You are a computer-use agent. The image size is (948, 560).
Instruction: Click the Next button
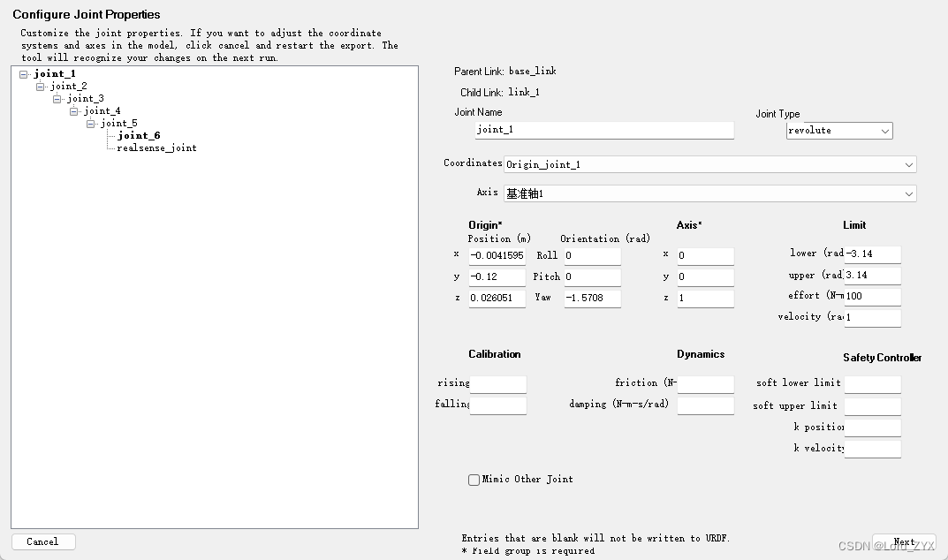pos(904,542)
